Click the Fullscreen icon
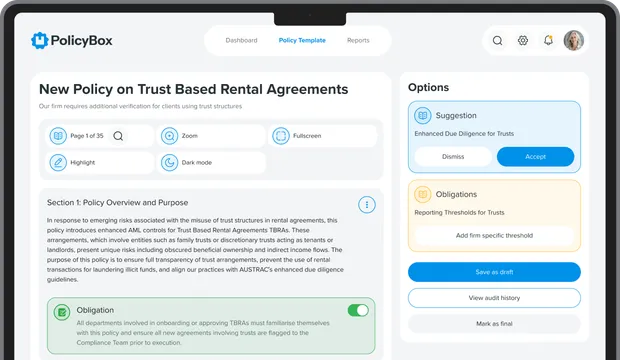The height and width of the screenshot is (360, 620). click(x=281, y=136)
